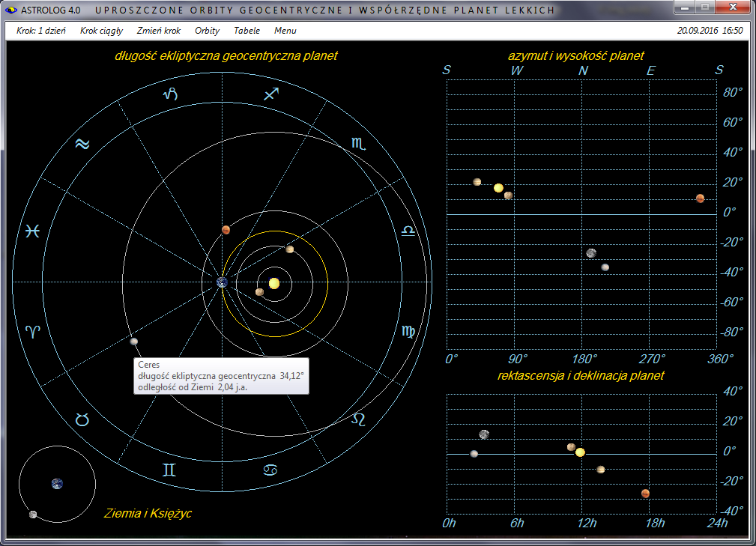
Task: Click the Scorpio zodiac symbol
Action: pyautogui.click(x=358, y=143)
